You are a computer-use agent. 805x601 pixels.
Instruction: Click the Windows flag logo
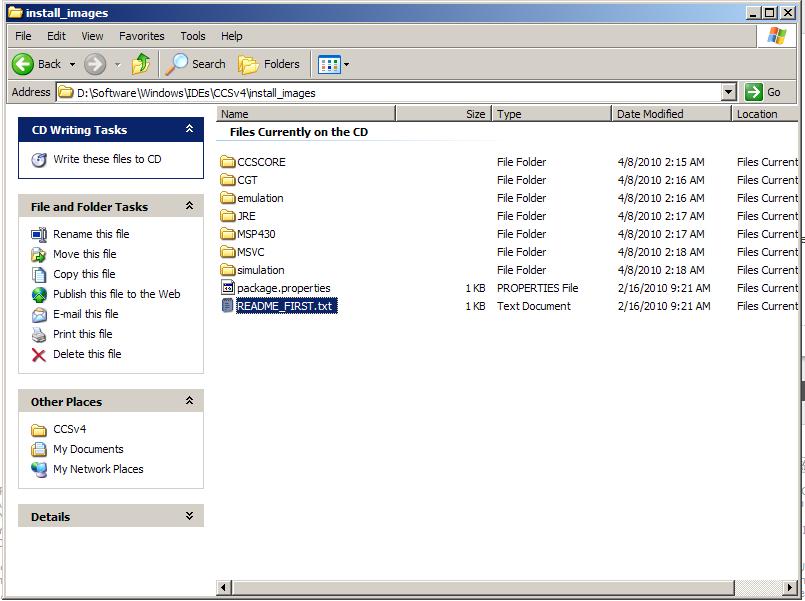[777, 36]
